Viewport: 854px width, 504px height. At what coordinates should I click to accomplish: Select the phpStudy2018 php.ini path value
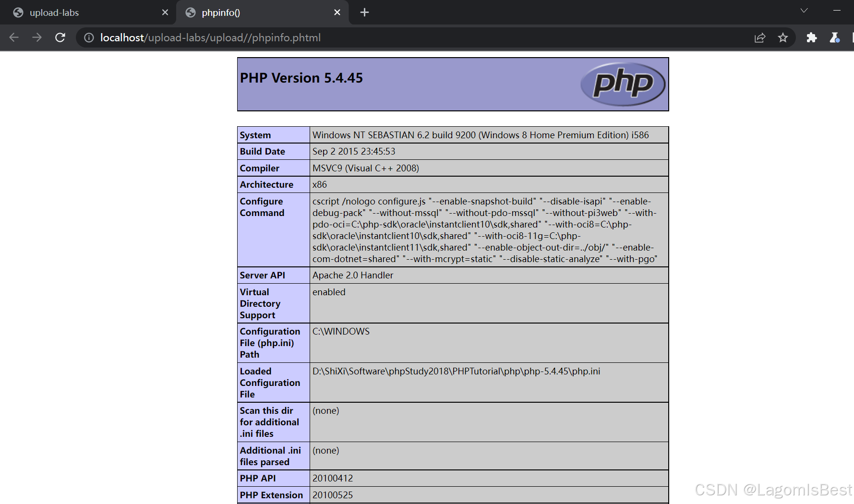tap(457, 372)
